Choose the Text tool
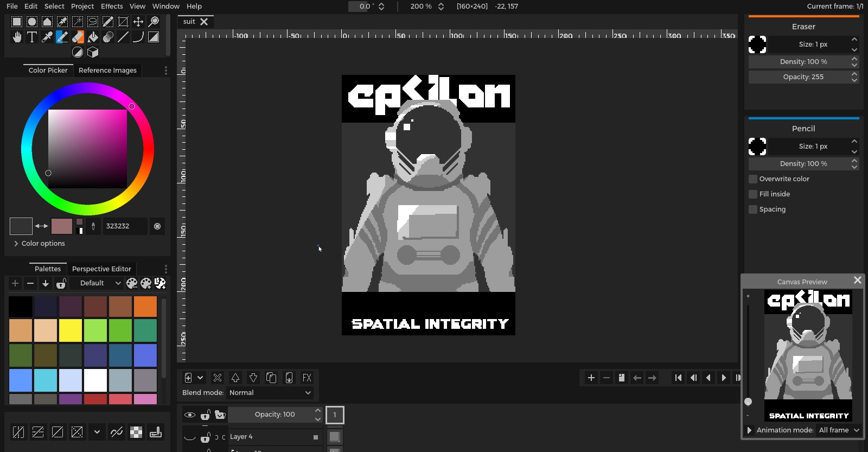This screenshot has width=868, height=452. click(32, 37)
